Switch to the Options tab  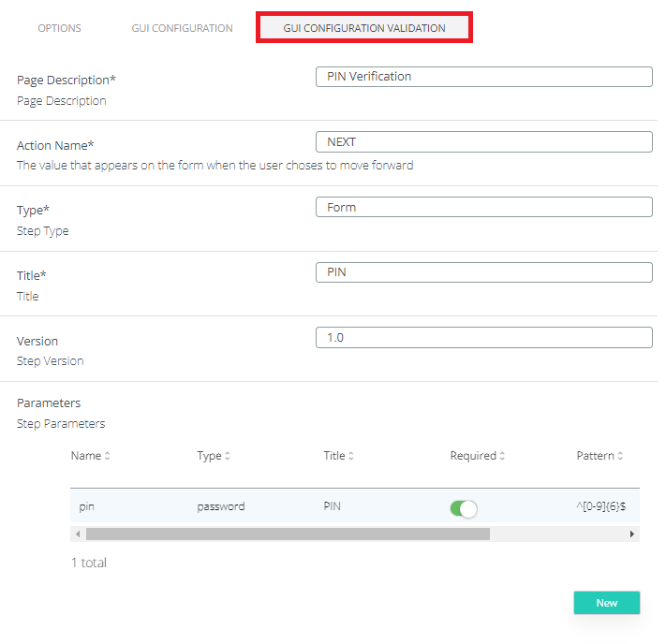click(x=59, y=28)
